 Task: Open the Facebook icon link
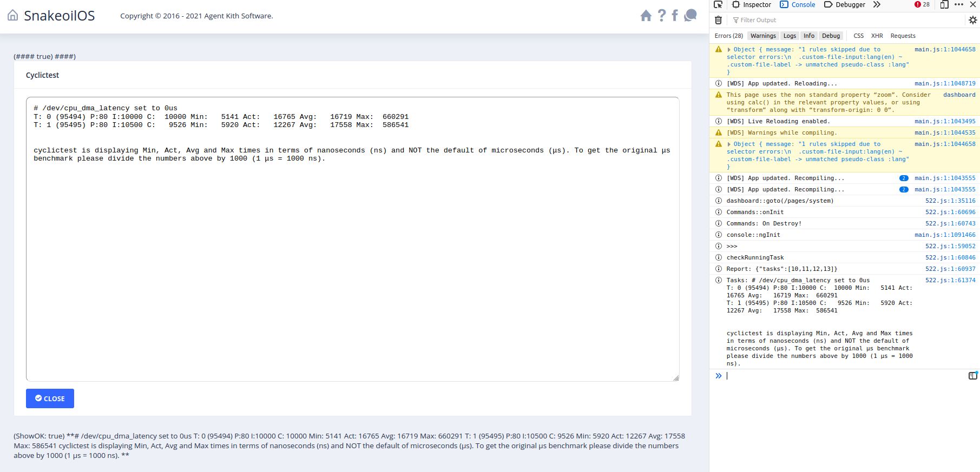click(x=675, y=16)
